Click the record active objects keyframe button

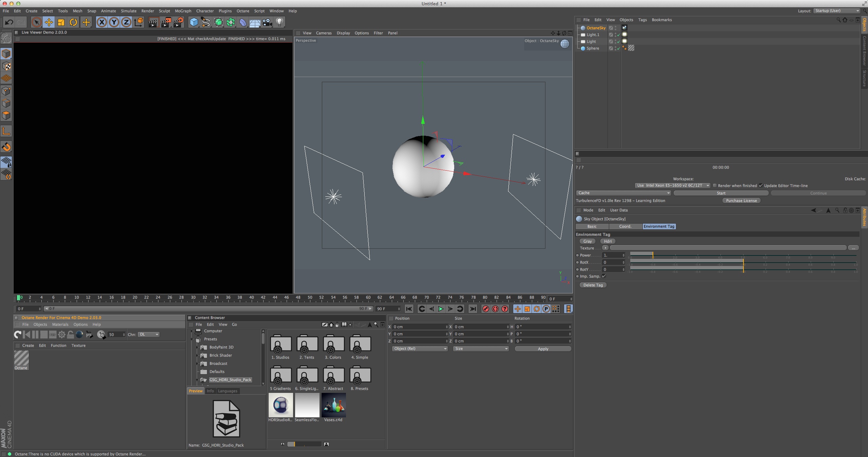(485, 309)
